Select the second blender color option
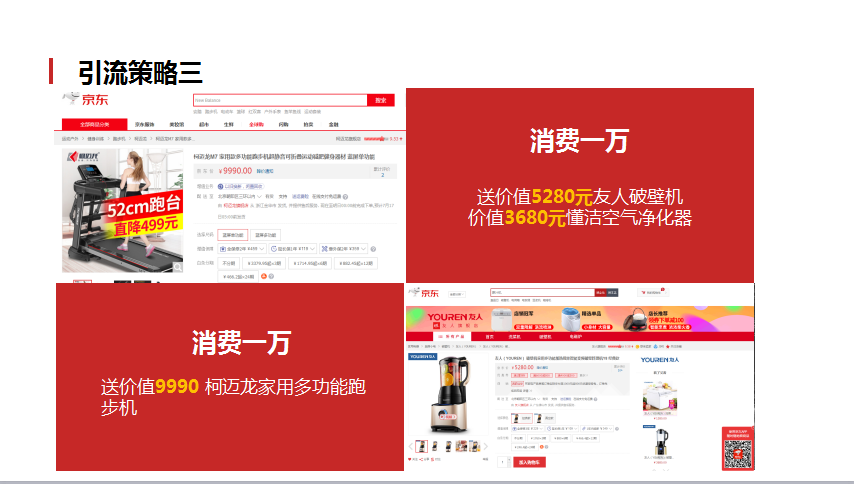The height and width of the screenshot is (484, 854). pyautogui.click(x=545, y=419)
